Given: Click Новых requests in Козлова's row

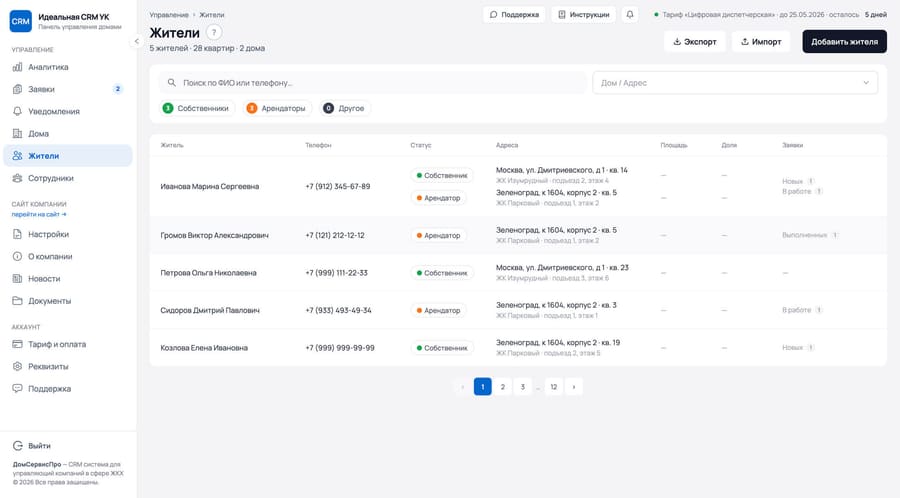Looking at the screenshot, I should coord(798,348).
